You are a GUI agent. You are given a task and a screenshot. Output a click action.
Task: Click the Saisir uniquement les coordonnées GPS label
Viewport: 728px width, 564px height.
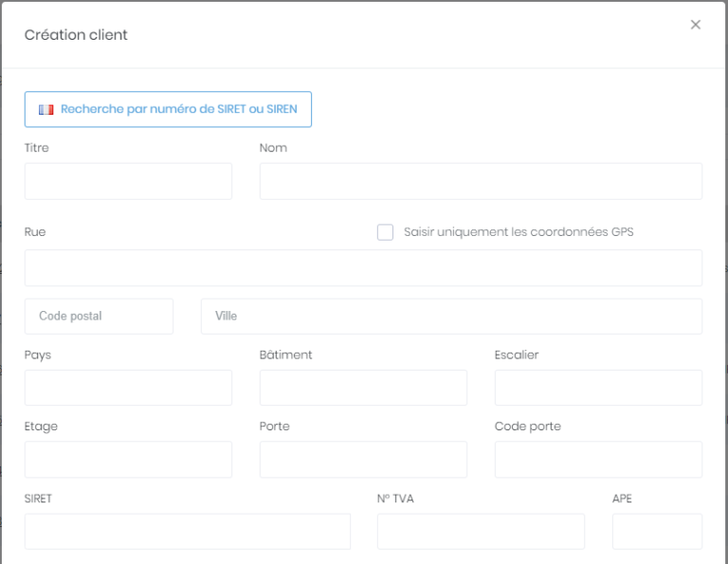tap(519, 232)
